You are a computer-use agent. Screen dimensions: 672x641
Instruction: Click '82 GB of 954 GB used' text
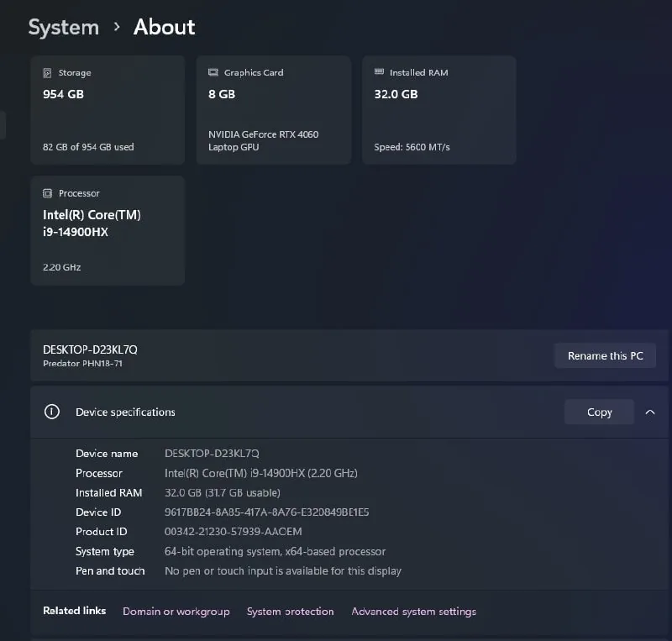pyautogui.click(x=88, y=147)
